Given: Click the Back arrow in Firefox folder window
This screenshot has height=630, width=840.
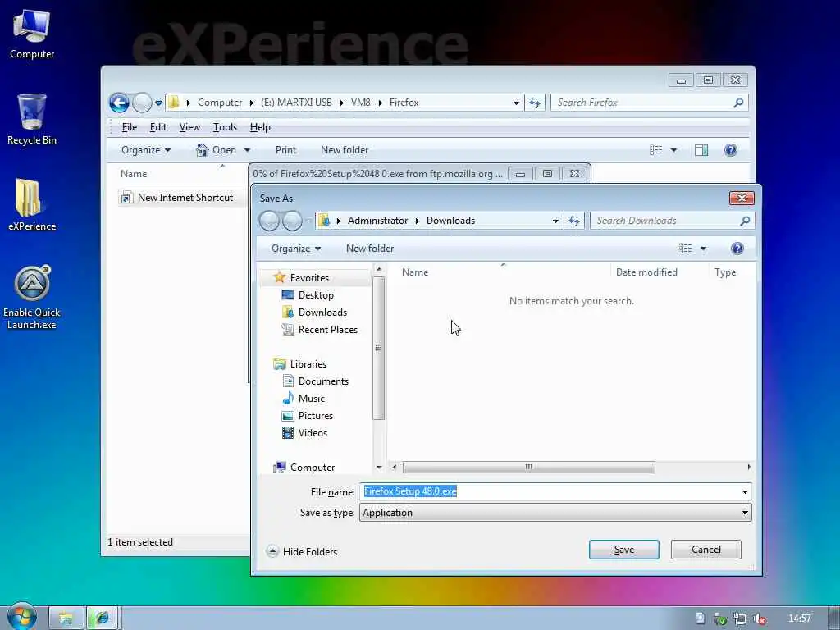Looking at the screenshot, I should [x=119, y=103].
